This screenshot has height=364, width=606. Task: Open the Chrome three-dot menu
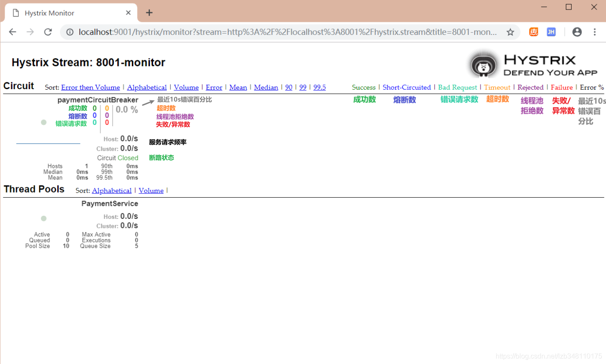[595, 32]
